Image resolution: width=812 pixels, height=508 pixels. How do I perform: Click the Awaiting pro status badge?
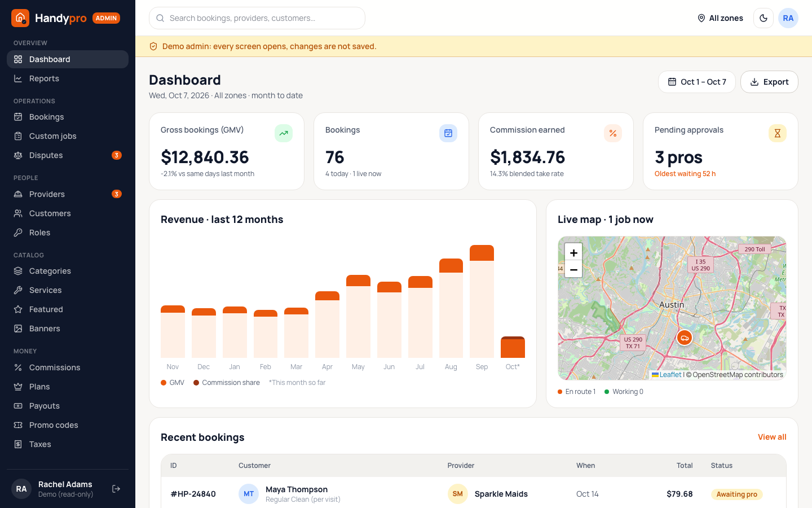click(x=736, y=494)
